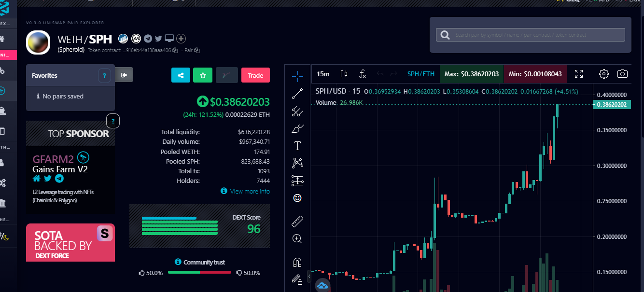Screen dimensions: 644x292
Task: Open the SOTA Backed by DEXT Force banner
Action: [70, 242]
